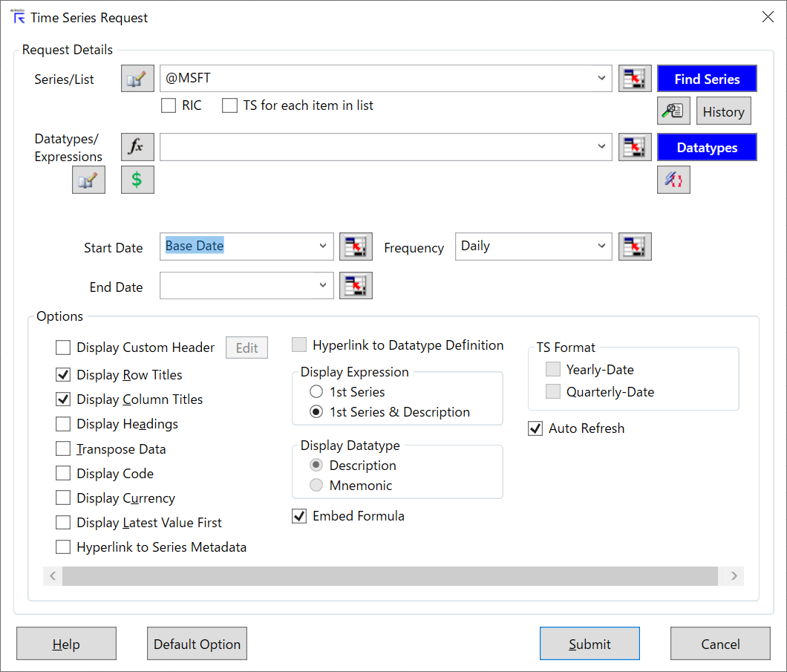Screen dimensions: 787x672
Task: Expand the Series/List combo box
Action: [x=601, y=78]
